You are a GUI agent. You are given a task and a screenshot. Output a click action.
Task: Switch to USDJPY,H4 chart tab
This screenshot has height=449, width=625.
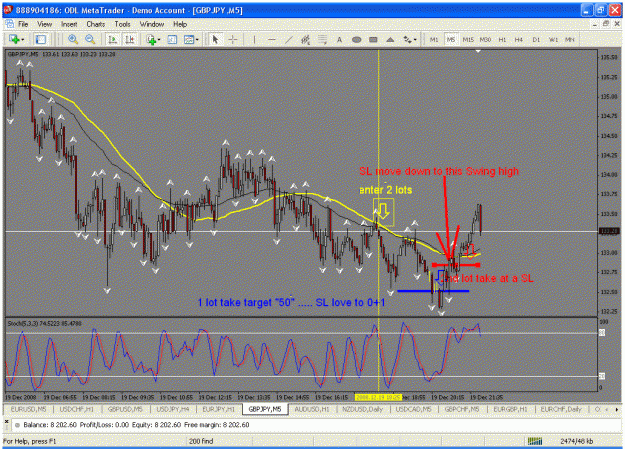click(173, 409)
